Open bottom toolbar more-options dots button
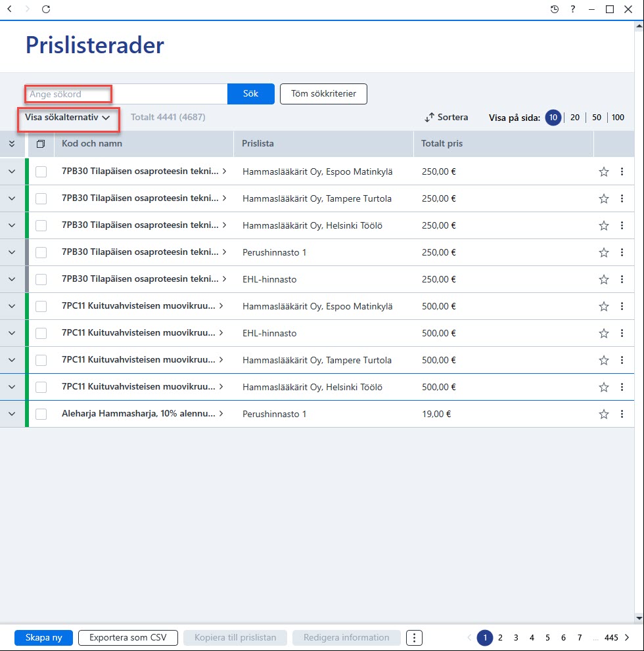The height and width of the screenshot is (651, 644). click(x=414, y=637)
